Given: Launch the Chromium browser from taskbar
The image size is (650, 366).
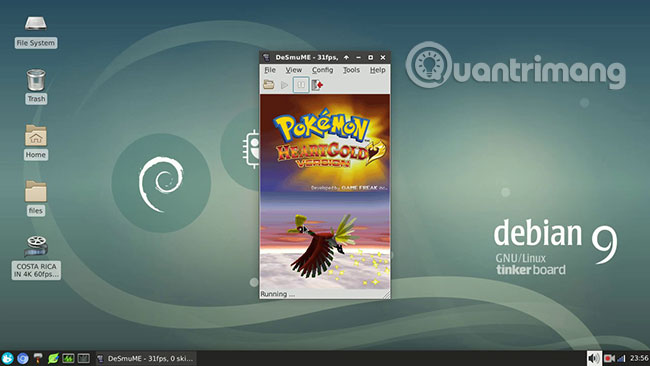Looking at the screenshot, I should (x=23, y=358).
